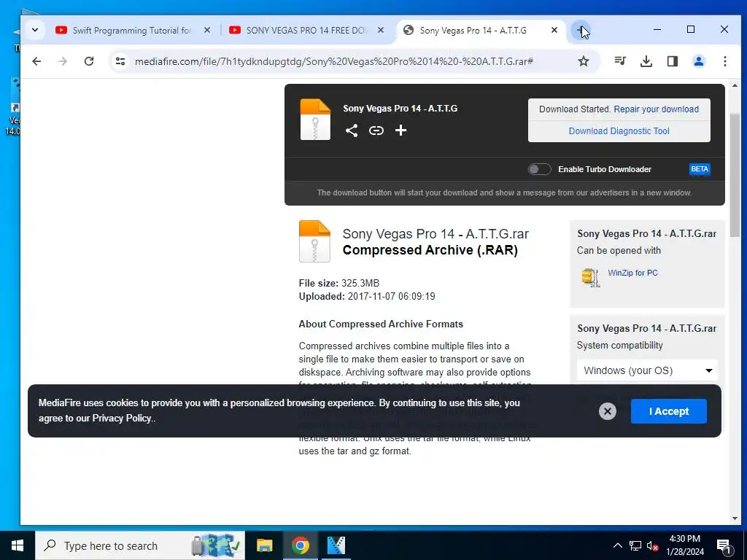Open the Chrome three-dot menu
The height and width of the screenshot is (560, 747).
(724, 61)
